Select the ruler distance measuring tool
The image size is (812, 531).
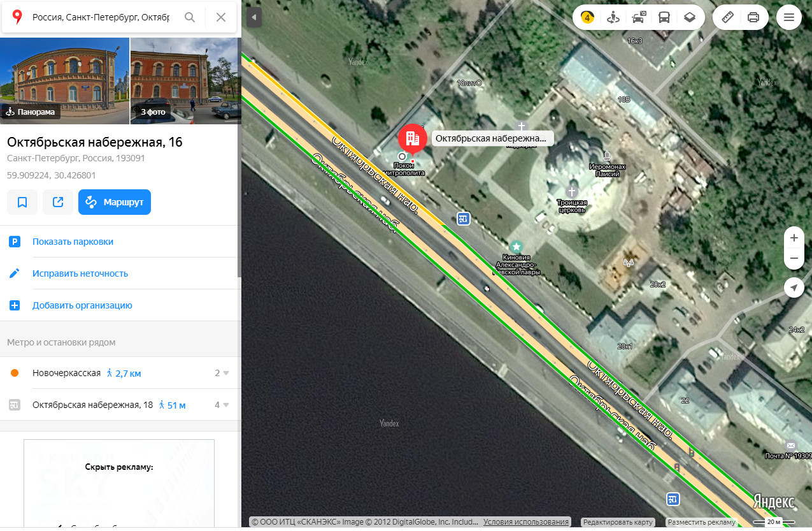click(x=727, y=17)
